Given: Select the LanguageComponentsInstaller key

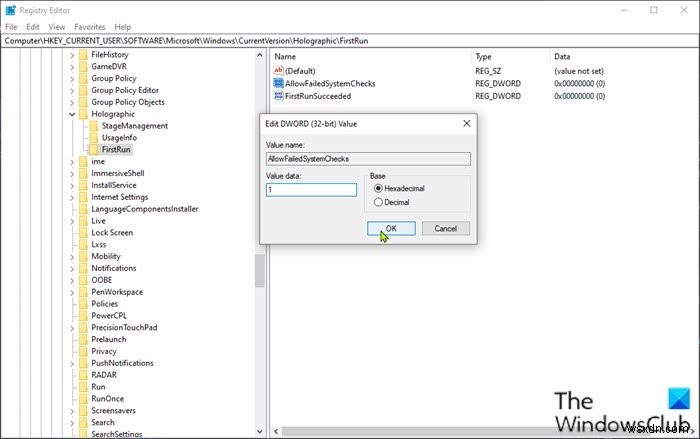Looking at the screenshot, I should point(145,209).
